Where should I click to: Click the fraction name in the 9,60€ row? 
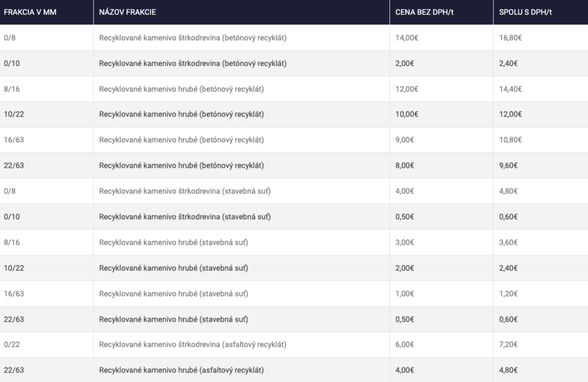coord(242,165)
